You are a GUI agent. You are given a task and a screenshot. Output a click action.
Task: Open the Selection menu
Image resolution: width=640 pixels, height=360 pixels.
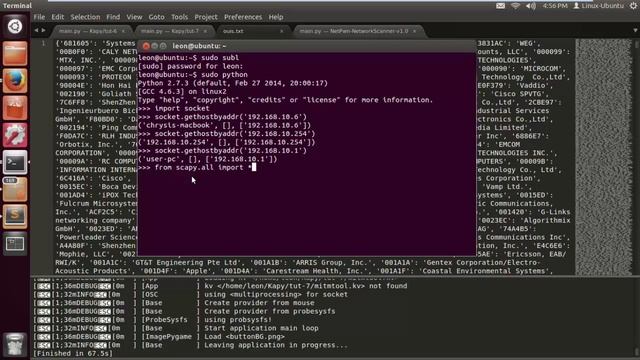coord(85,17)
